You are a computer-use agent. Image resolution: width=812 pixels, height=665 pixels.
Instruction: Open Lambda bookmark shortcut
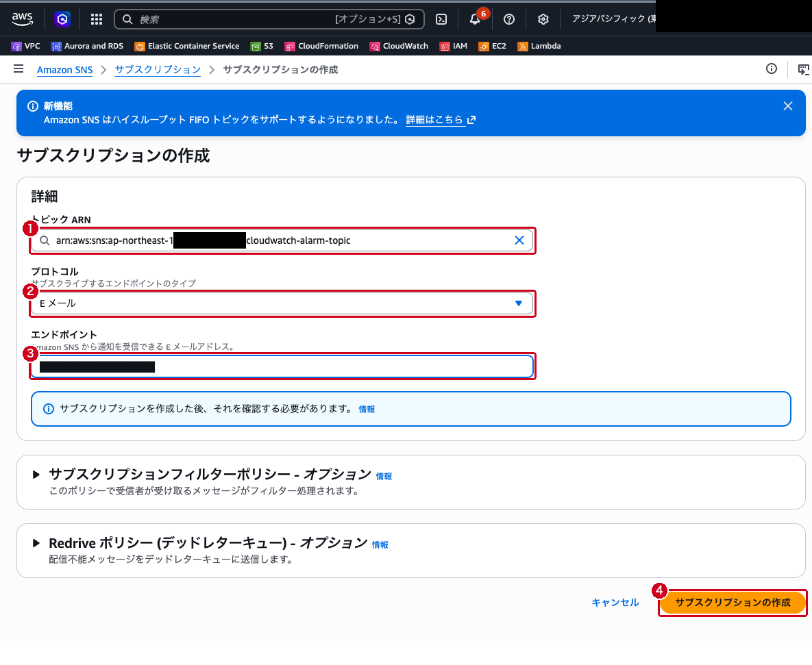[539, 46]
